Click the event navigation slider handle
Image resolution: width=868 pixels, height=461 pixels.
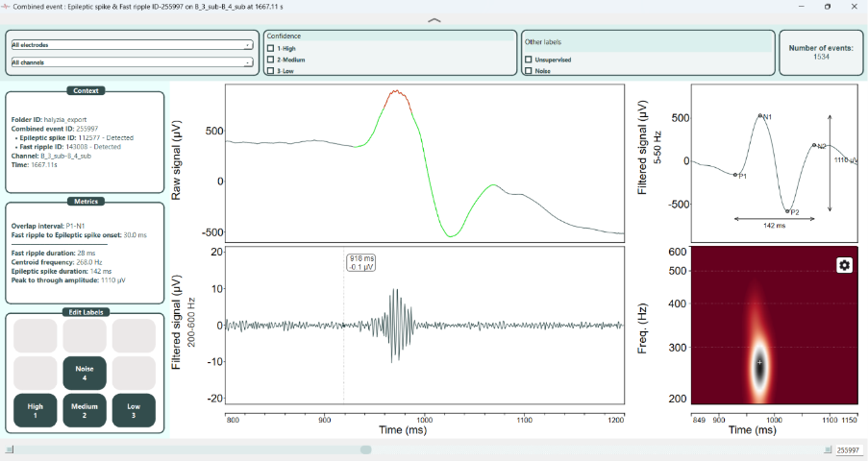click(x=365, y=449)
